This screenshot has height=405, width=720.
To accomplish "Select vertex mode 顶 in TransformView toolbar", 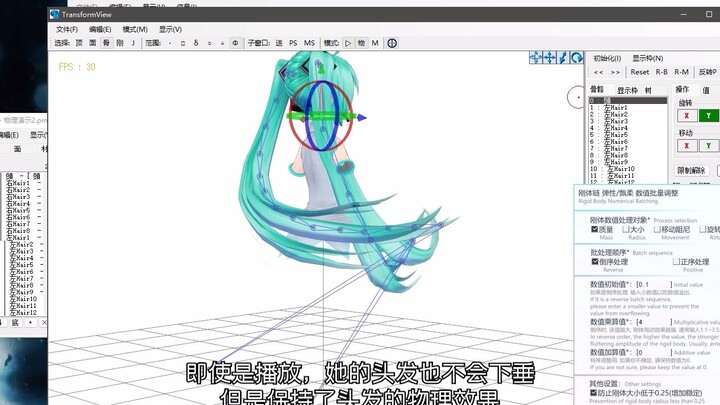I will coord(79,43).
